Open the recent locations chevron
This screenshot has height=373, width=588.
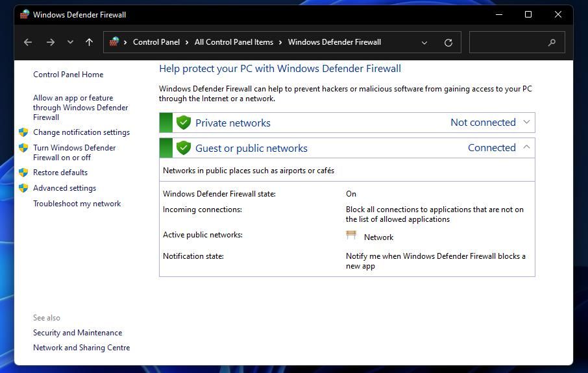coord(70,42)
